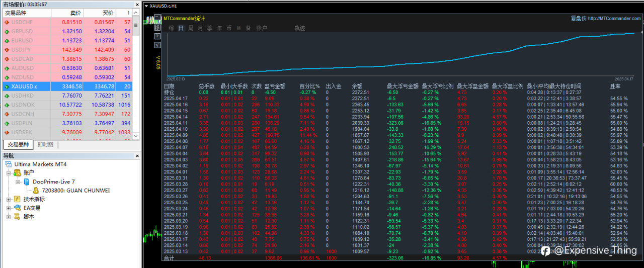Expand the EA交易 tree node

[9, 208]
